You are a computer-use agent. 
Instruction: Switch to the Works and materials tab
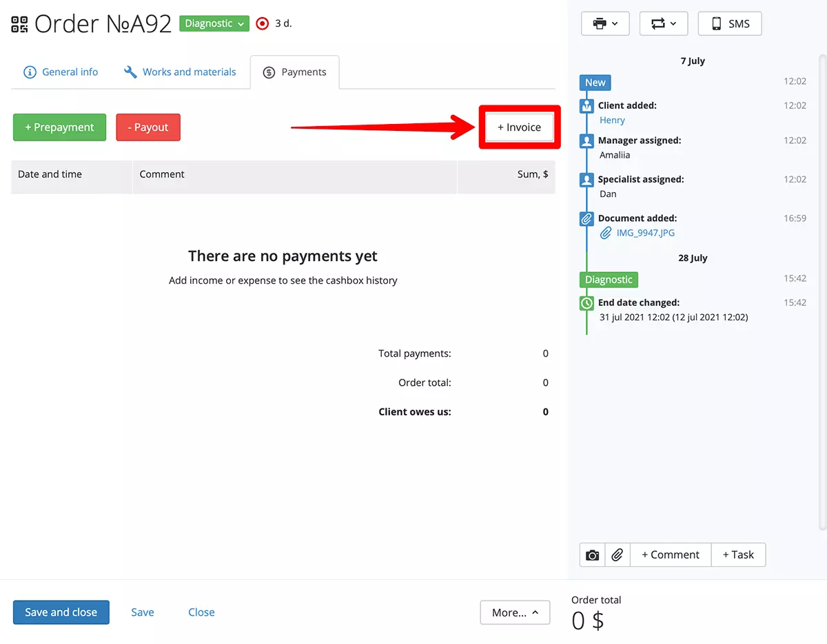tap(180, 72)
